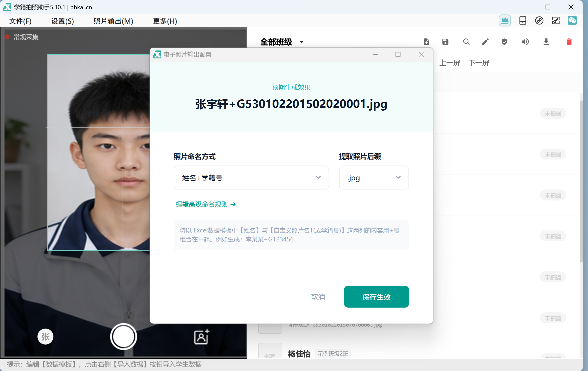
Task: Open the WeChat icon
Action: coord(572,20)
